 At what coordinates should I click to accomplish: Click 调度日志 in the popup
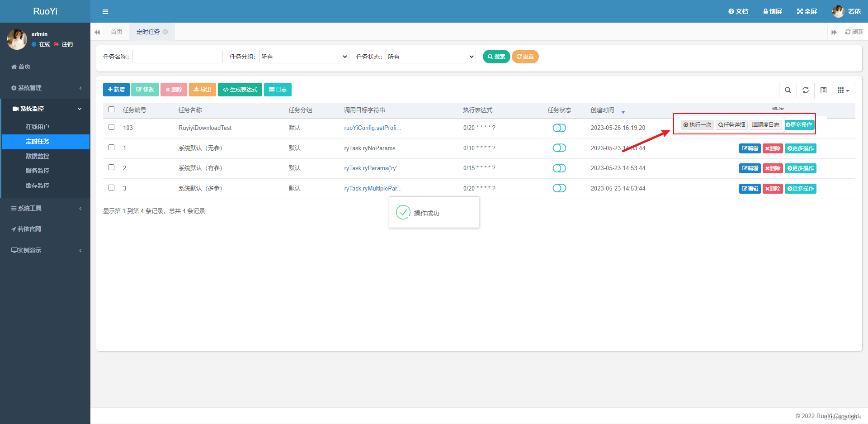766,125
